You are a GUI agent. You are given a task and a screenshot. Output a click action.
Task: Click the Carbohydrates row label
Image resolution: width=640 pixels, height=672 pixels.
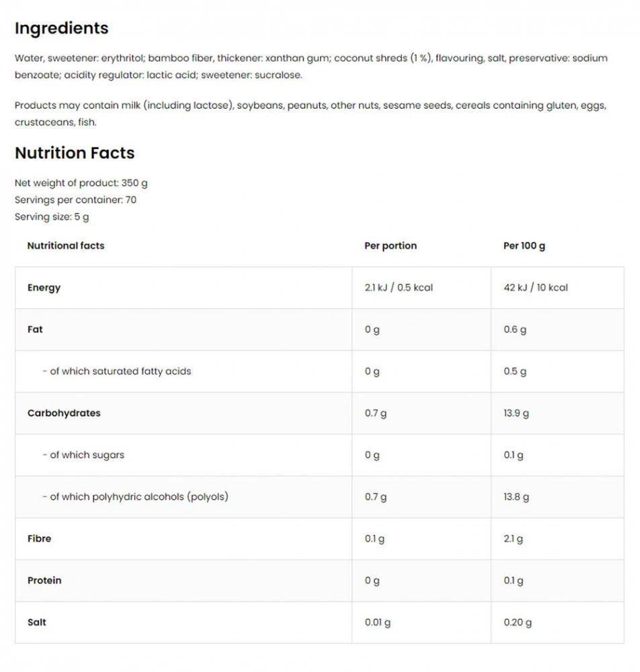pyautogui.click(x=64, y=413)
